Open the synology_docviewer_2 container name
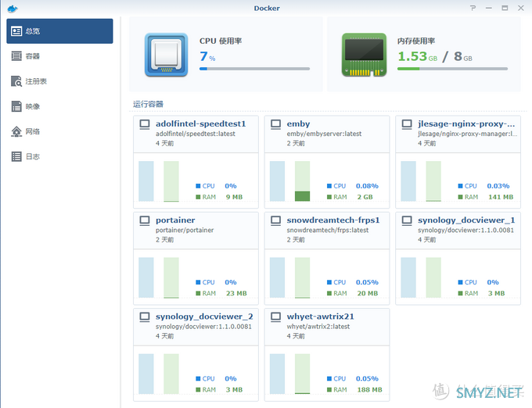532x408 pixels. pyautogui.click(x=204, y=317)
